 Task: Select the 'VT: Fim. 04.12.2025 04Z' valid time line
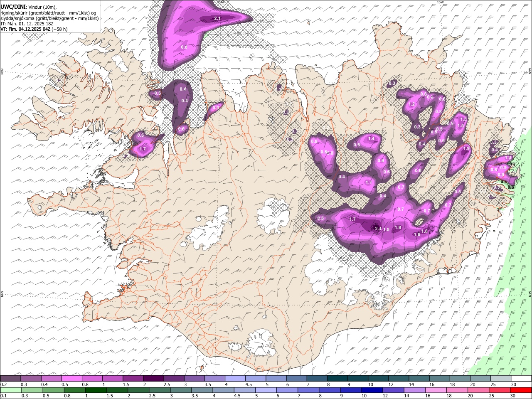pos(25,29)
